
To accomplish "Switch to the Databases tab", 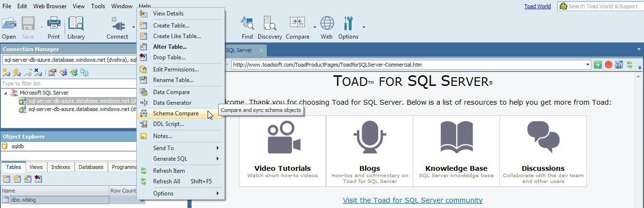I will pos(91,167).
